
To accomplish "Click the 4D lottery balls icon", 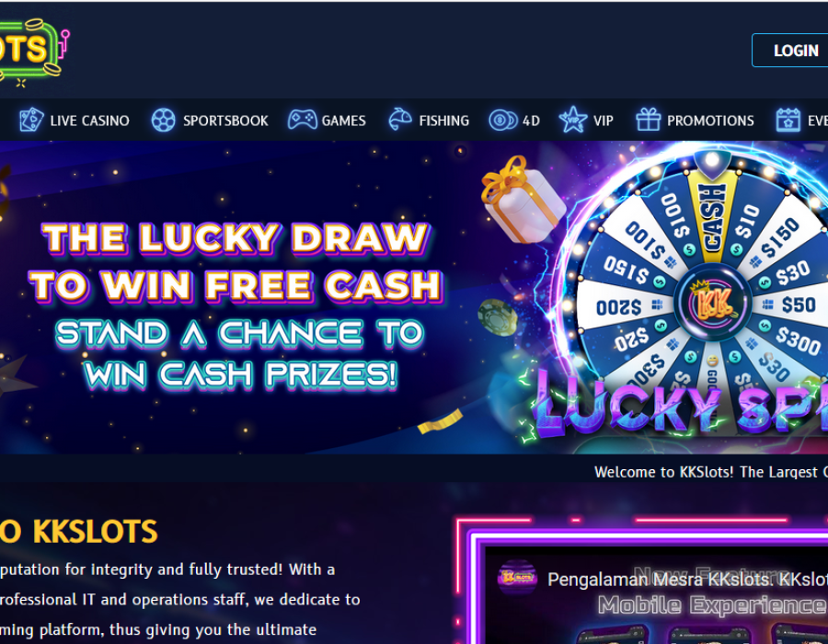I will pos(502,120).
